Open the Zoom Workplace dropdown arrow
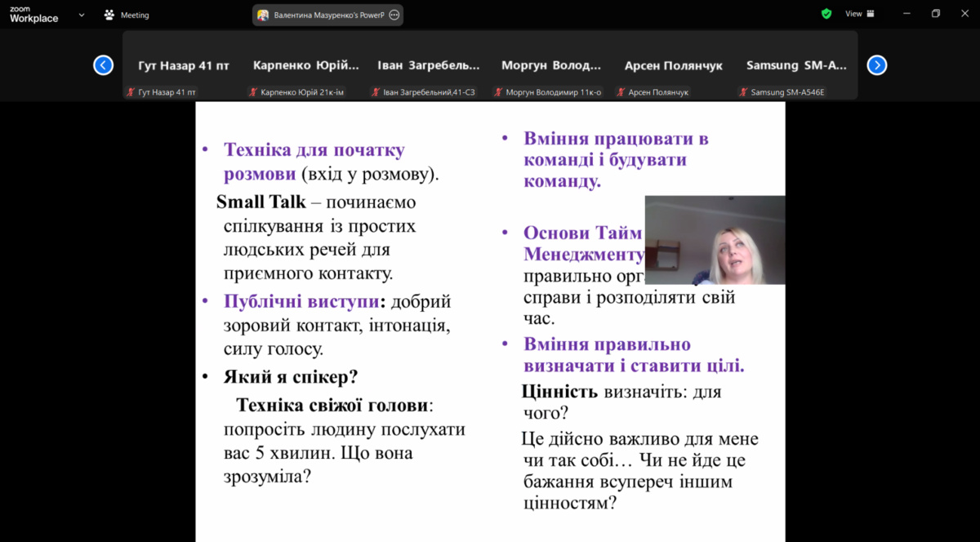 point(82,15)
